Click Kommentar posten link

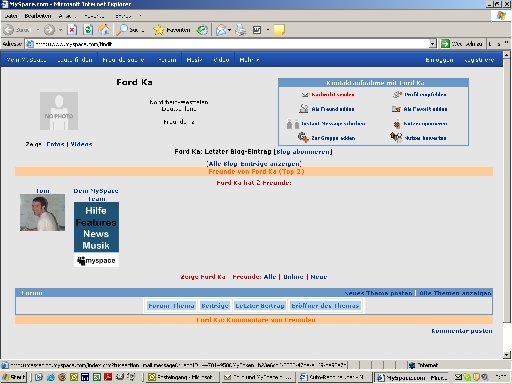click(462, 331)
